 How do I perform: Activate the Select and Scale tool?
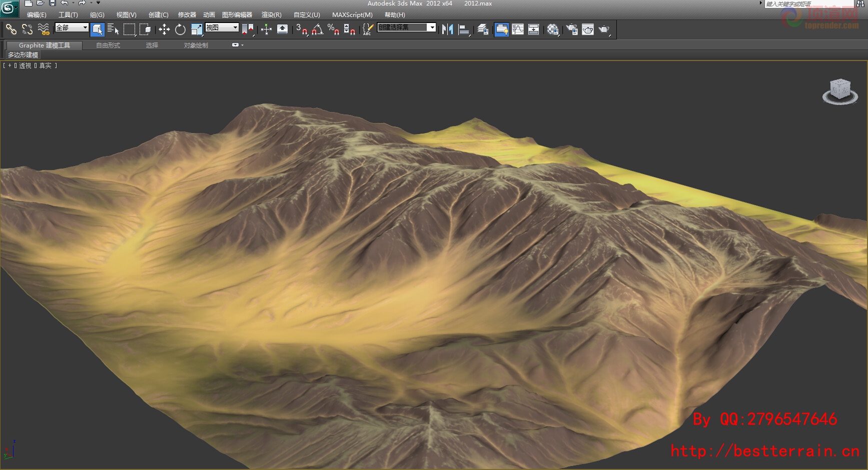[x=197, y=29]
